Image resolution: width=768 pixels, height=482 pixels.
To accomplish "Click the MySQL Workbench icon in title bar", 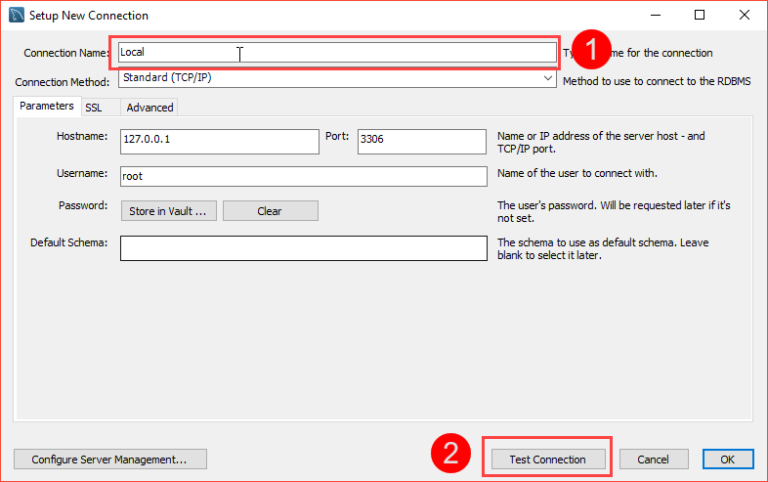I will tap(17, 15).
